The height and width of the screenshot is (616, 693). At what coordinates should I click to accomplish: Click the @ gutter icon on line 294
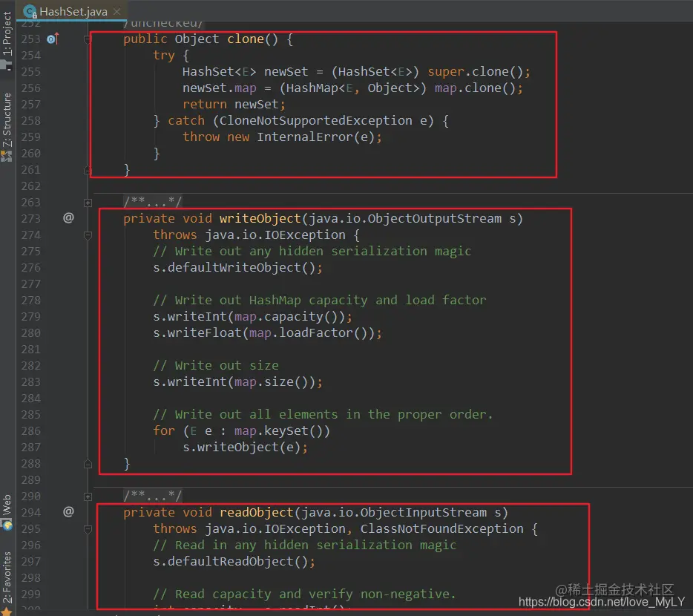(x=68, y=512)
